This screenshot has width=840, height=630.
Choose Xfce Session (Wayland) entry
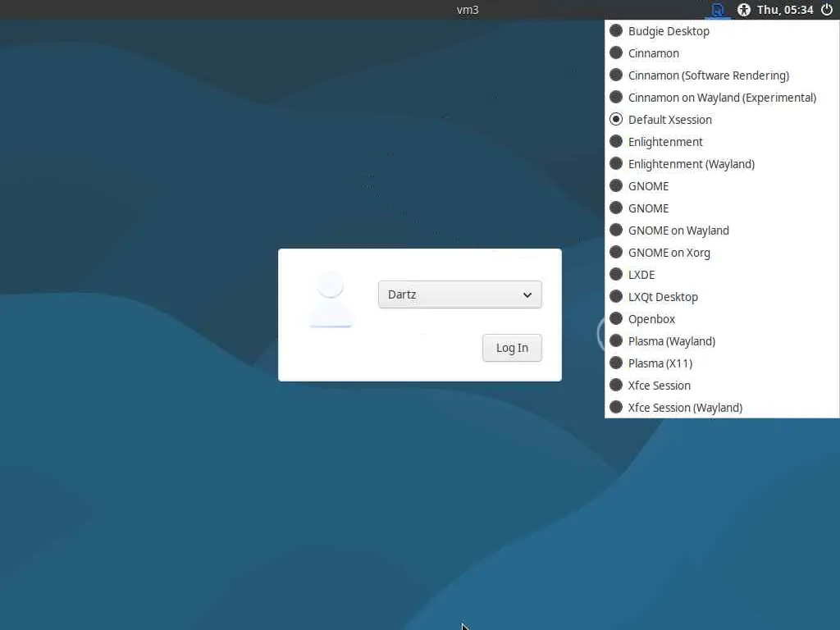(722, 408)
